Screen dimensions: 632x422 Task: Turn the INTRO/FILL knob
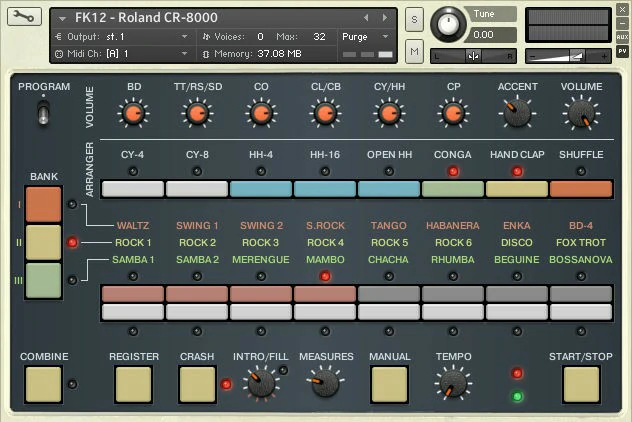[x=261, y=383]
